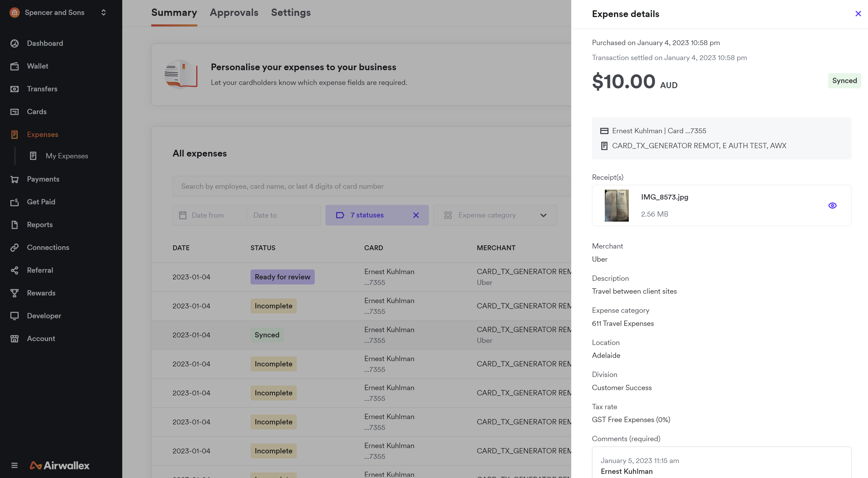Open Rewards trophy icon
Image resolution: width=868 pixels, height=478 pixels.
[15, 293]
